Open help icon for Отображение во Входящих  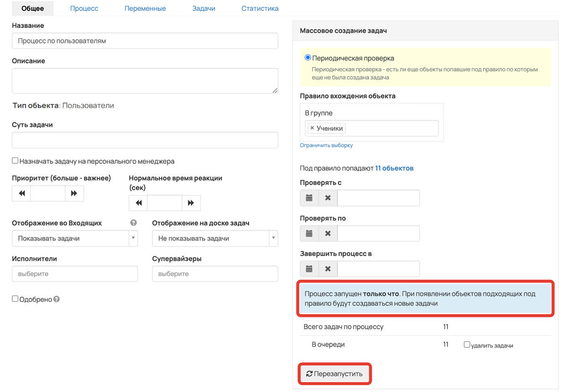click(x=134, y=223)
